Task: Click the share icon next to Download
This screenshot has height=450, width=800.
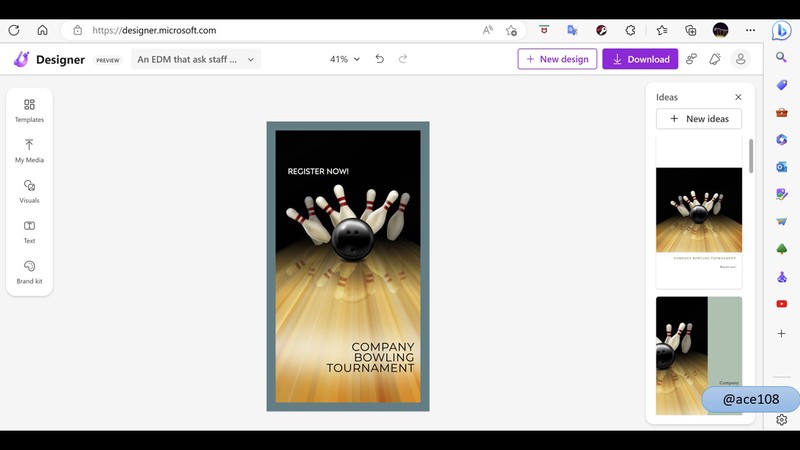Action: (691, 59)
